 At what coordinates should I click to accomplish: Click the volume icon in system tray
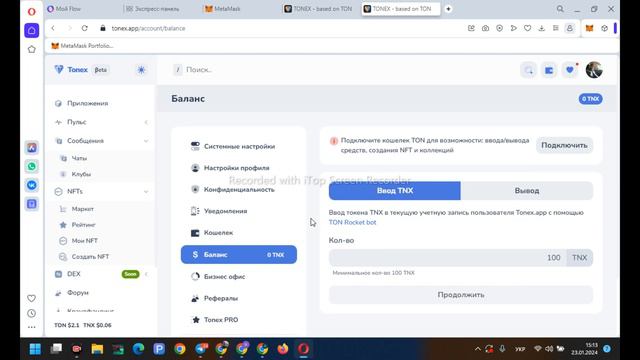(x=549, y=349)
